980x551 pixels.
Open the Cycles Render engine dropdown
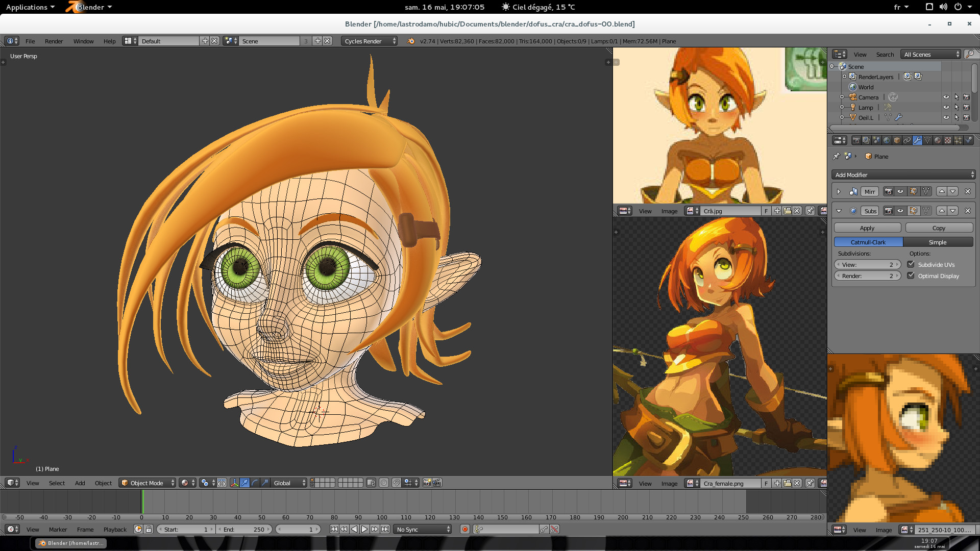coord(370,41)
